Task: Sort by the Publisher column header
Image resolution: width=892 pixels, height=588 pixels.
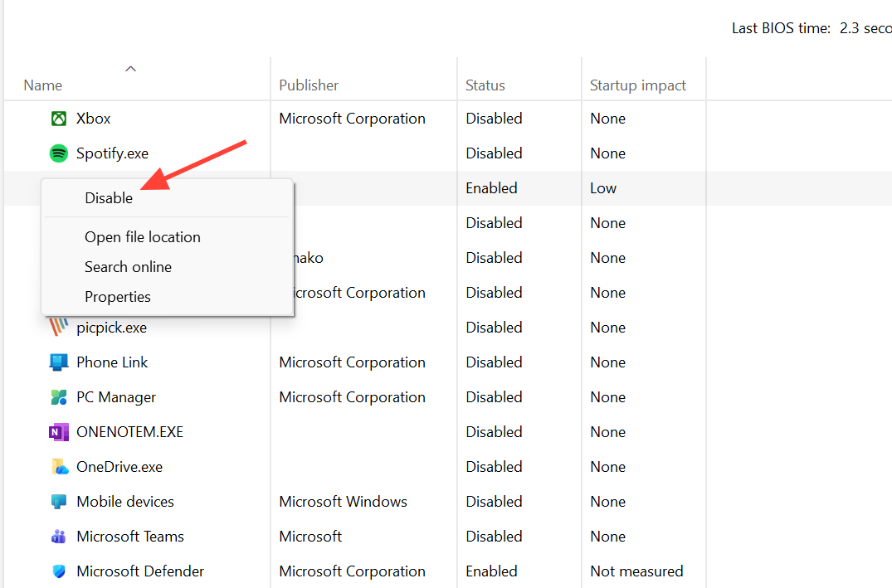Action: pos(309,85)
